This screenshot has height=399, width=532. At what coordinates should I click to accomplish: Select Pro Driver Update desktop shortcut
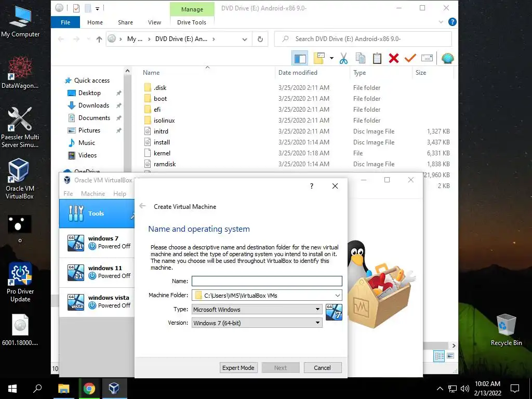(20, 282)
